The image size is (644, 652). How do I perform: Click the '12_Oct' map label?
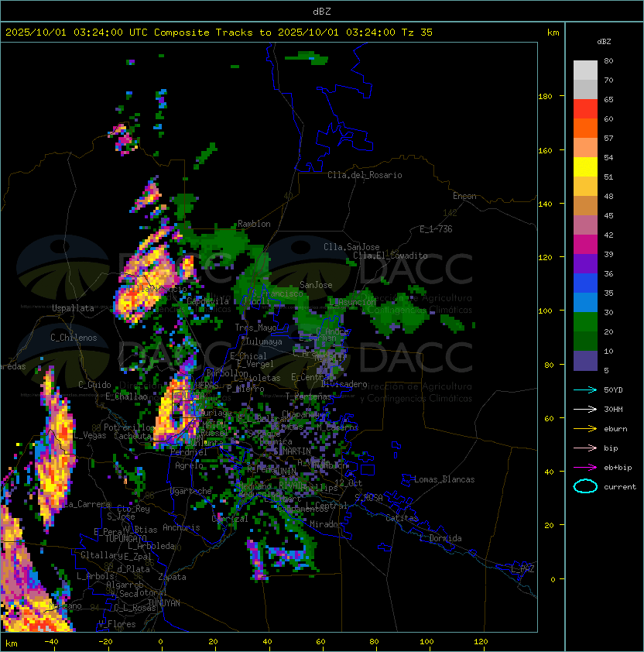click(x=348, y=483)
